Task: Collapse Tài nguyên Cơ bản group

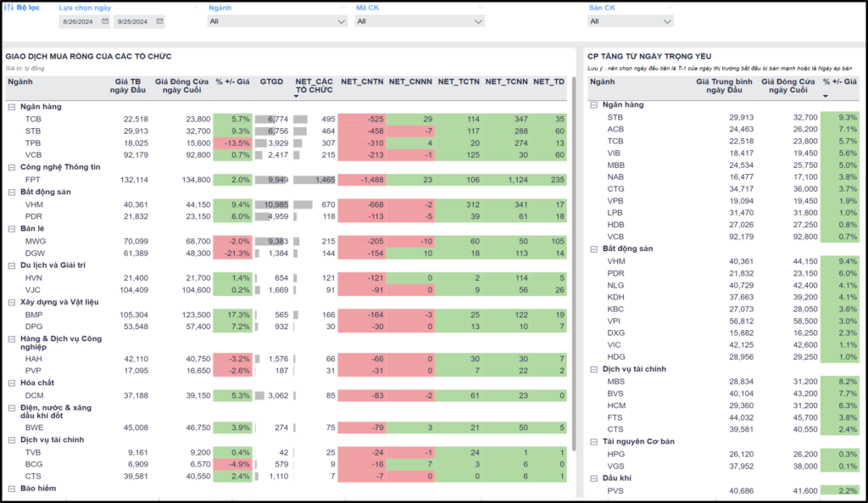Action: (593, 442)
